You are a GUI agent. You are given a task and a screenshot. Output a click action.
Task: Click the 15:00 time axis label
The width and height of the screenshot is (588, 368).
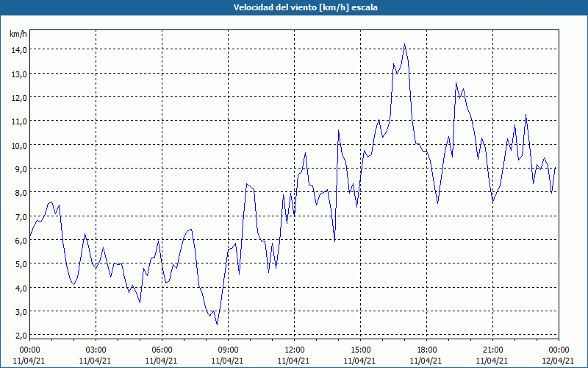click(360, 350)
